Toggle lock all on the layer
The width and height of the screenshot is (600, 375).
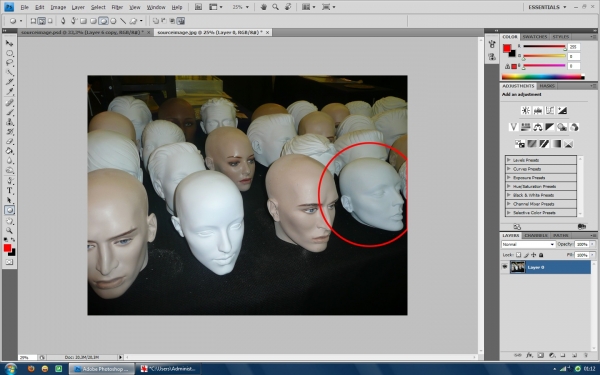(541, 255)
